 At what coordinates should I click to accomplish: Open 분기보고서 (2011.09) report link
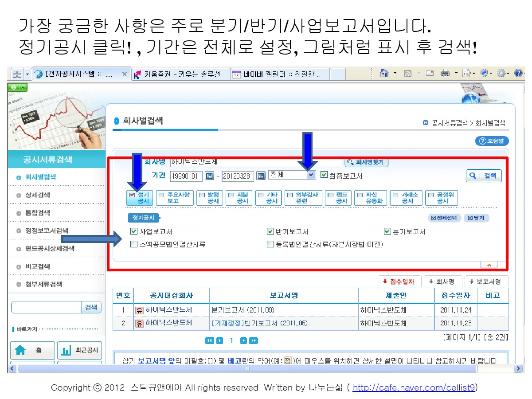pos(243,310)
